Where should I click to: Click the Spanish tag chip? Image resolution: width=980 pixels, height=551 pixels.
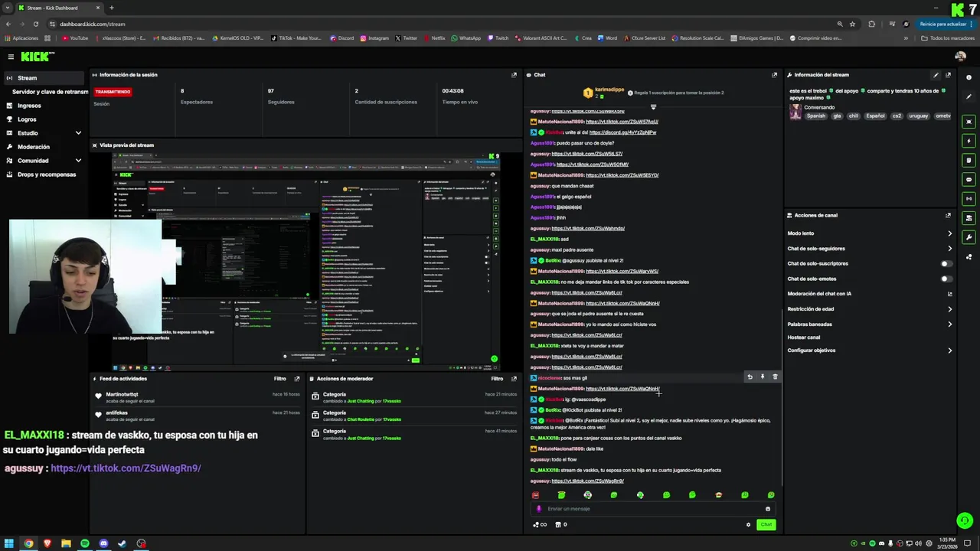[x=816, y=116]
